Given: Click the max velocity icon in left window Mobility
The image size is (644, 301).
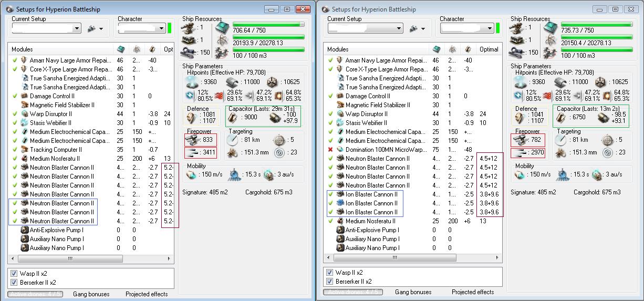Looking at the screenshot, I should click(x=191, y=175).
